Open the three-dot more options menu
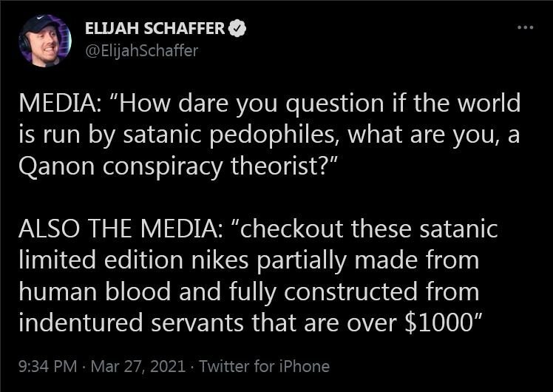 [x=524, y=27]
